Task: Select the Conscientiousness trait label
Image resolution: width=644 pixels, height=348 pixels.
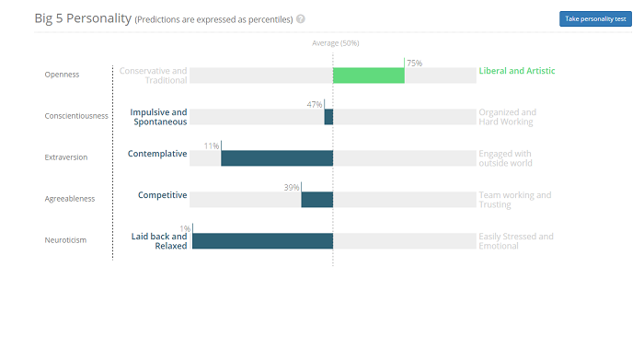Action: point(76,116)
